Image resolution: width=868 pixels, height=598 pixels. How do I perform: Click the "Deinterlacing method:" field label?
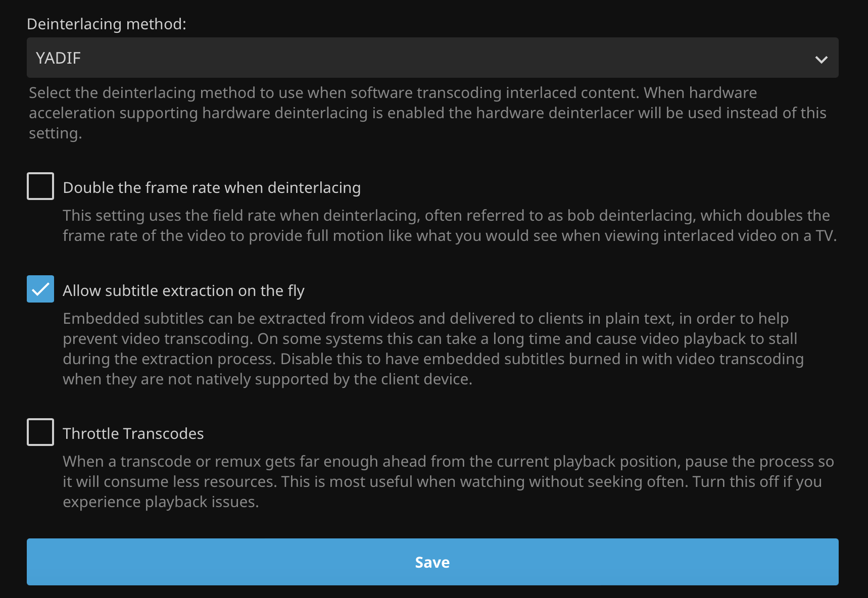point(107,24)
